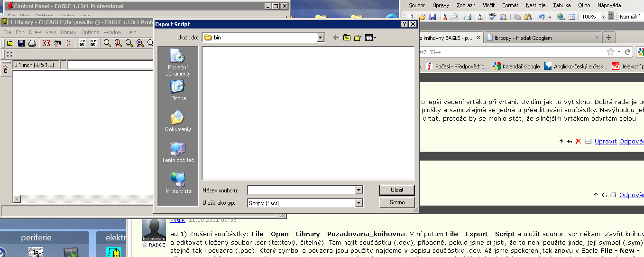This screenshot has height=257, width=644.
Task: Go back using the arrow in Export Script dialog
Action: click(336, 38)
